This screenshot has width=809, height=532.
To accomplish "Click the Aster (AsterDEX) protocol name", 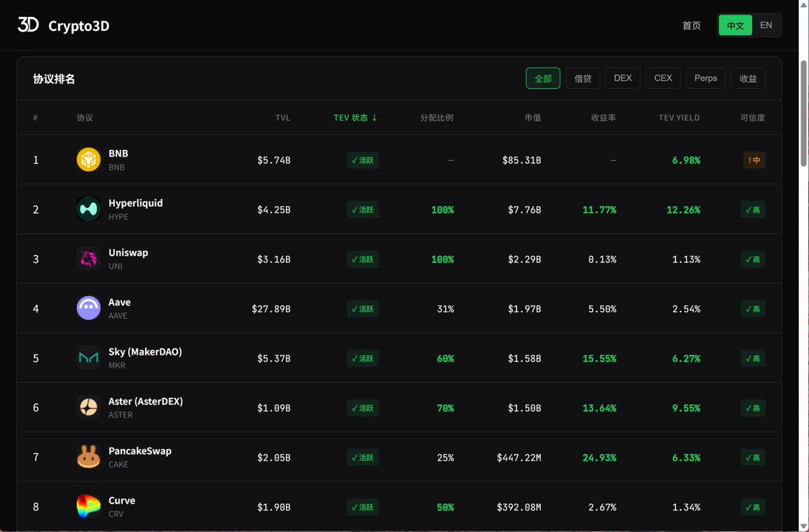I will tap(146, 401).
